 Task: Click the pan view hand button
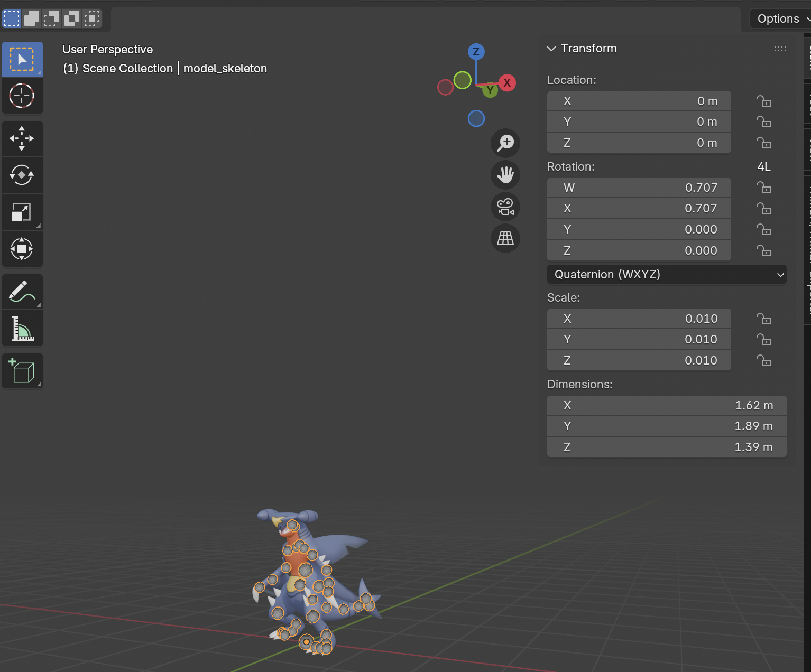pyautogui.click(x=505, y=175)
